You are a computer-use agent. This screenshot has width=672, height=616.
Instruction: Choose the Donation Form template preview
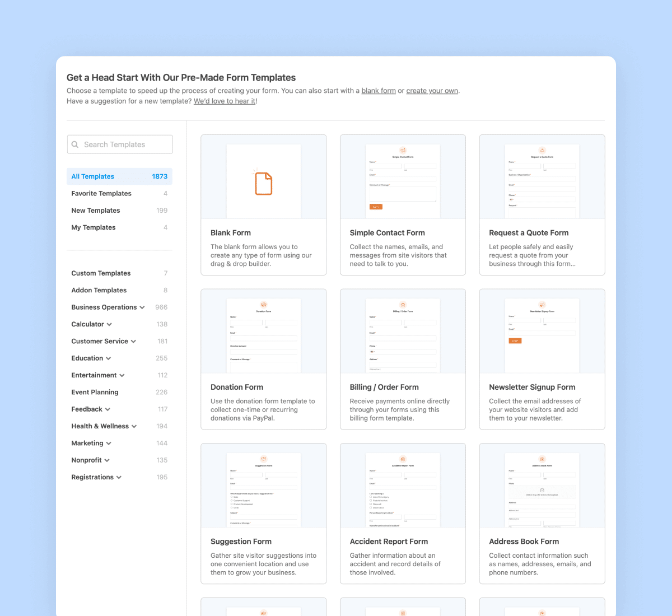[x=263, y=334]
